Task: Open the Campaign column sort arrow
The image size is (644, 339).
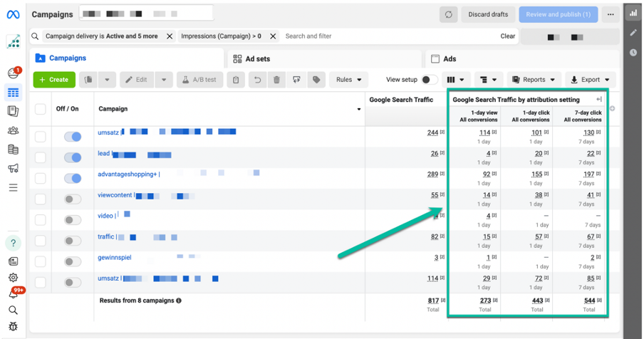Action: coord(358,109)
